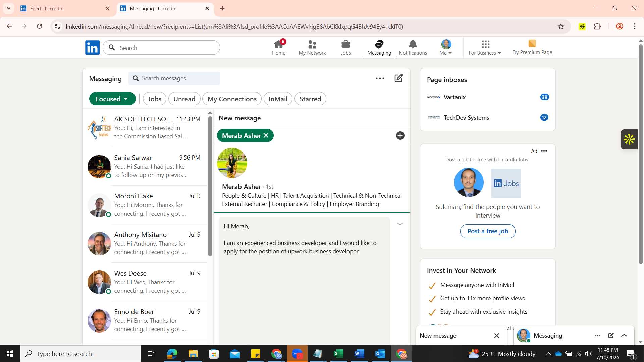The image size is (644, 362).
Task: Expand the For Business menu
Action: point(485,47)
